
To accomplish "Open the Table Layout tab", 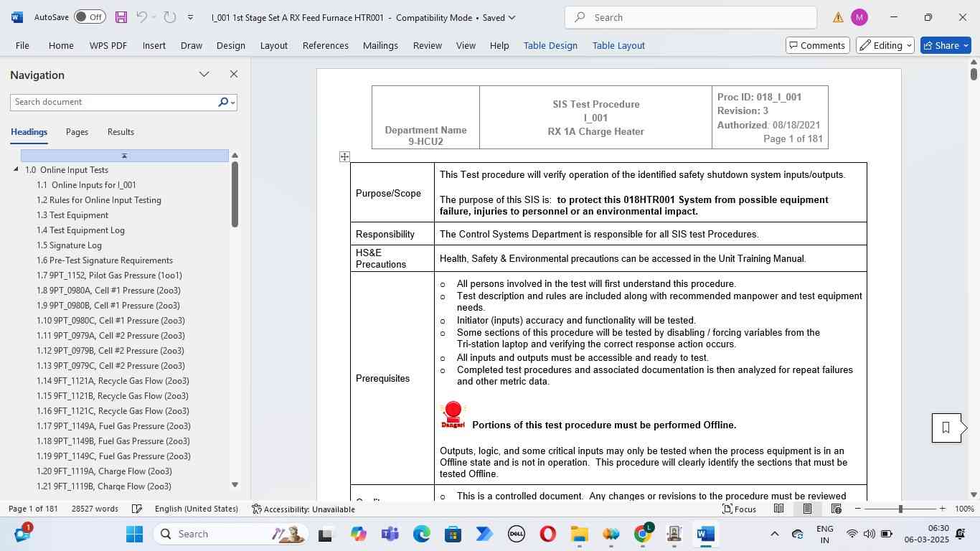I will (618, 45).
